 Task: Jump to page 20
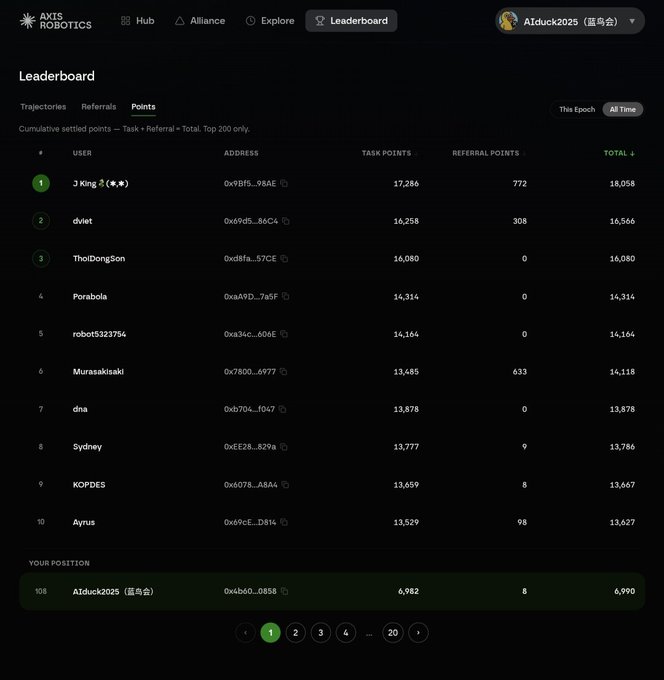tap(393, 632)
